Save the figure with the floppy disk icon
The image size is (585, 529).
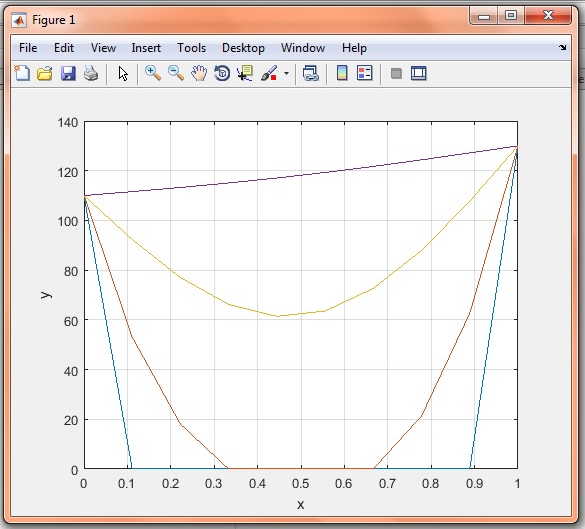click(x=68, y=73)
